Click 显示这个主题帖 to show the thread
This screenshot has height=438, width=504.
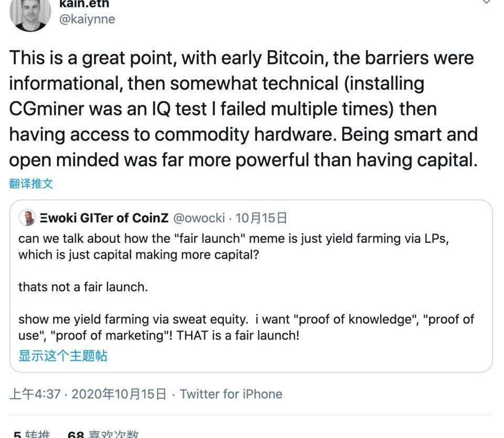click(x=62, y=356)
